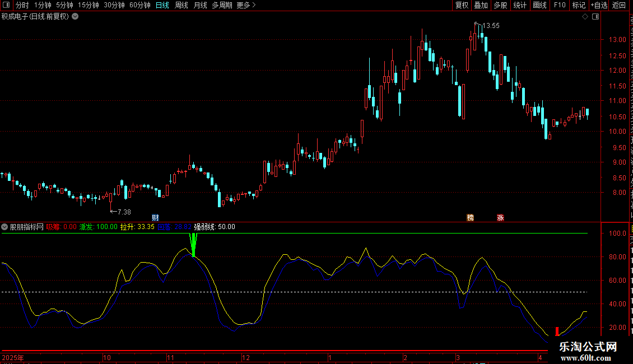Image resolution: width=633 pixels, height=364 pixels.
Task: Click month 3 on time axis
Action: pyautogui.click(x=458, y=357)
